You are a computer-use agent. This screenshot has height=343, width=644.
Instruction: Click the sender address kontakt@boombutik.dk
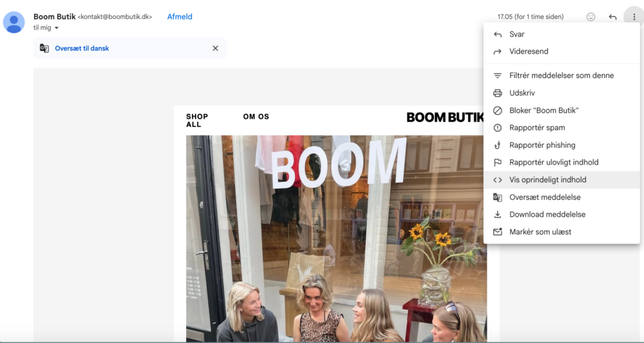pos(115,17)
